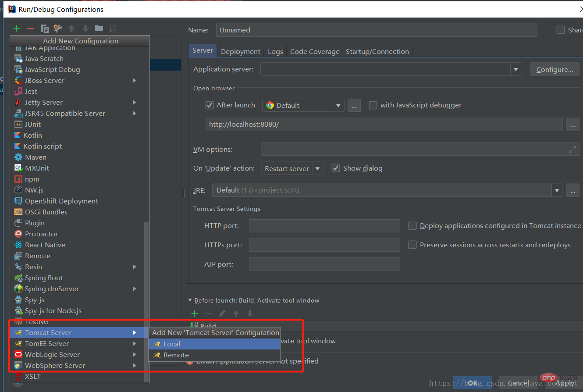Click the Configure... button

pos(555,69)
